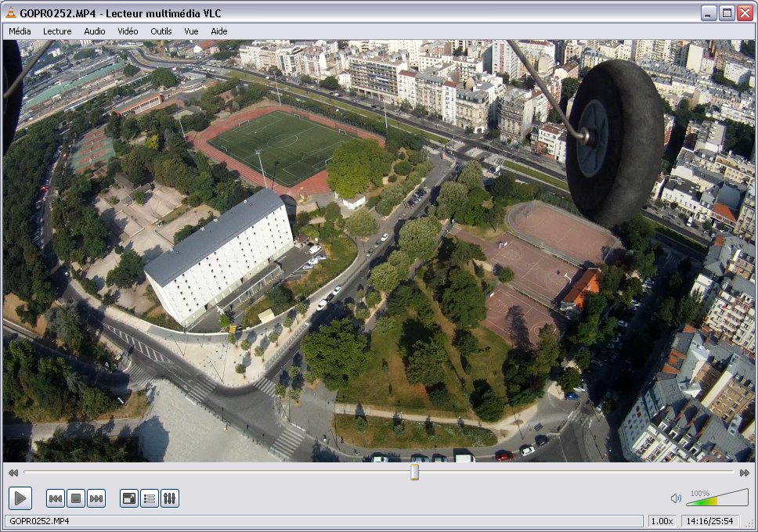This screenshot has width=758, height=532.
Task: Open the Vidéo menu
Action: click(x=128, y=31)
